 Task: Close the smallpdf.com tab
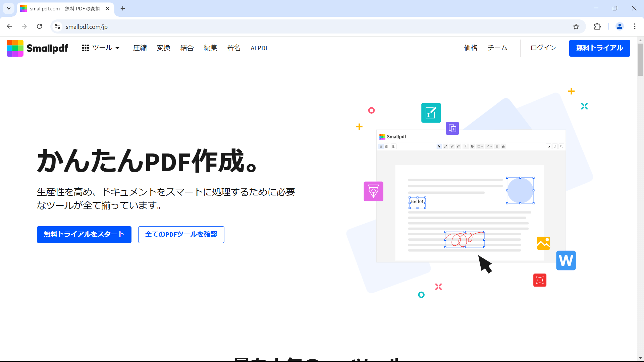pos(107,8)
